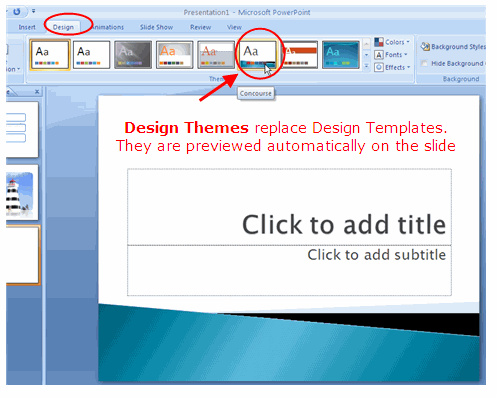497x398 pixels.
Task: Open the theme Colors dropdown
Action: click(x=392, y=42)
